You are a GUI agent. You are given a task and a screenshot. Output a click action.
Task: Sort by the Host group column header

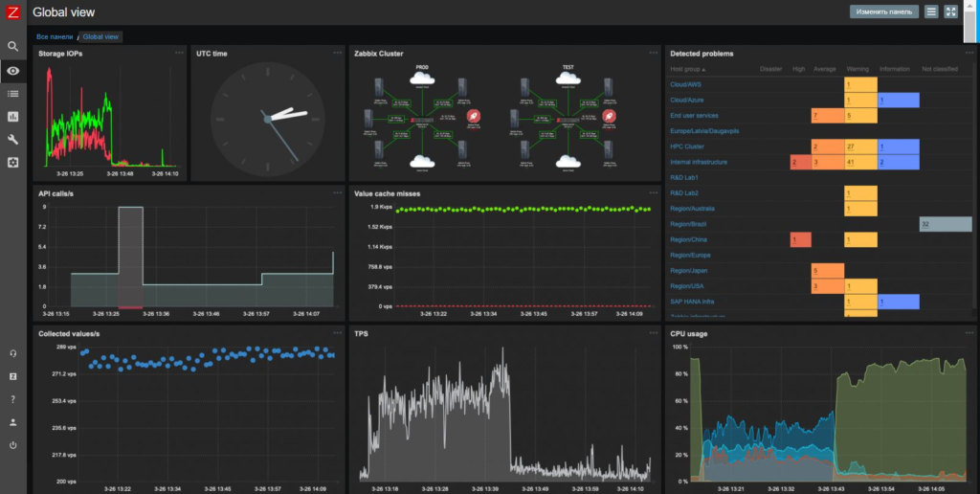point(687,70)
